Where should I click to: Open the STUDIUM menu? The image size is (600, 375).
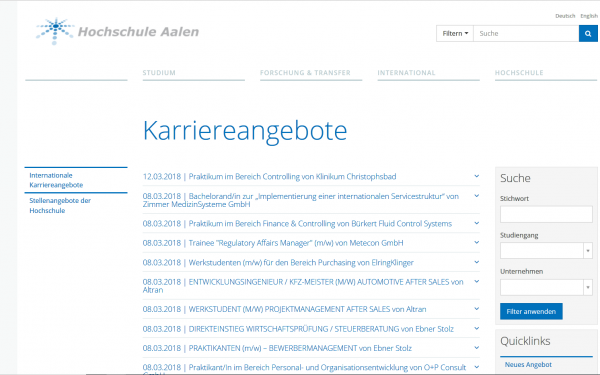pyautogui.click(x=159, y=73)
